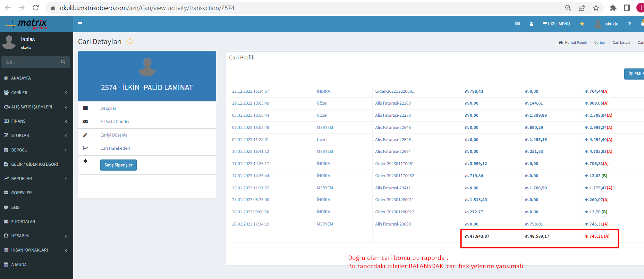The image size is (644, 279).
Task: Click the Satış Siparişler button
Action: tap(118, 165)
